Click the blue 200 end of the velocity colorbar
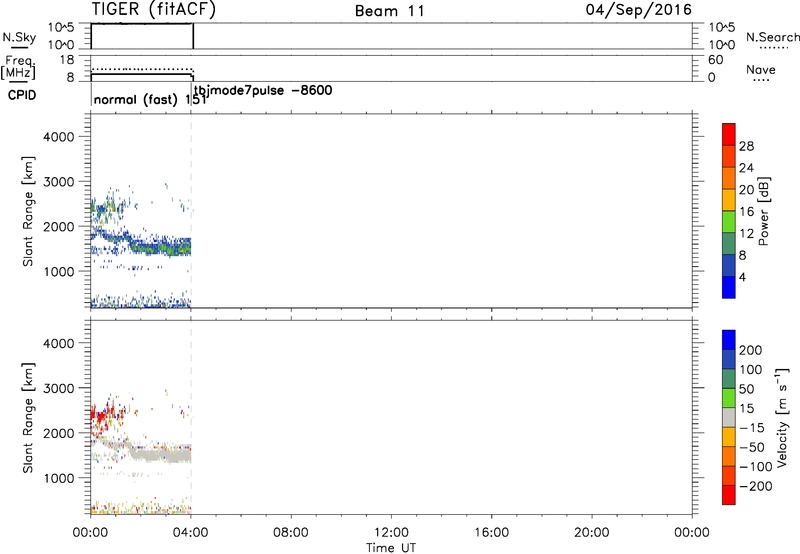 (x=729, y=340)
